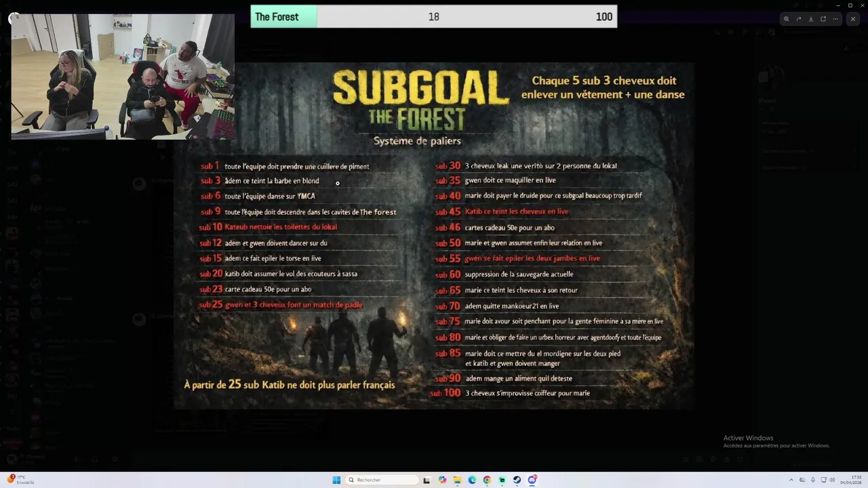
Task: Open Microsoft Edge from the taskbar
Action: (x=472, y=480)
